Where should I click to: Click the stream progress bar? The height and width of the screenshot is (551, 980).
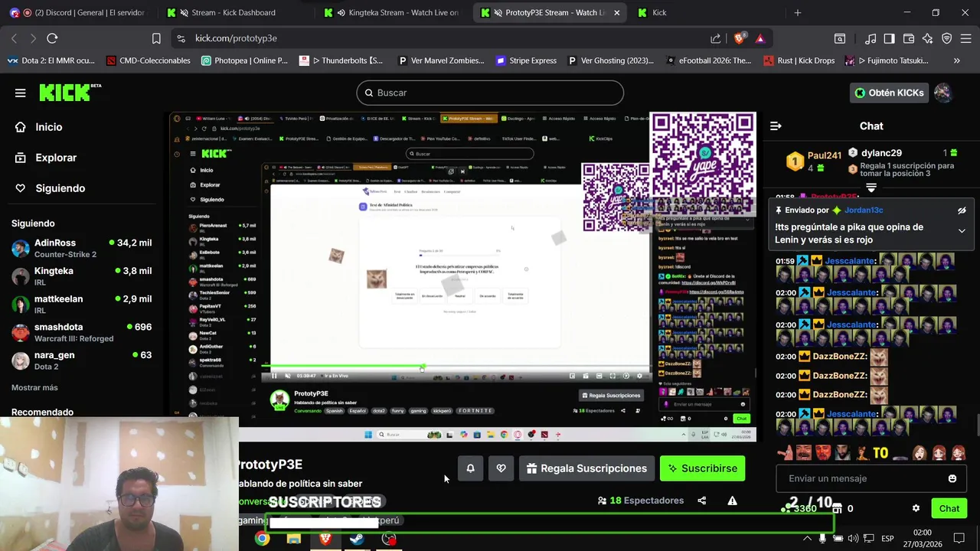pos(457,367)
